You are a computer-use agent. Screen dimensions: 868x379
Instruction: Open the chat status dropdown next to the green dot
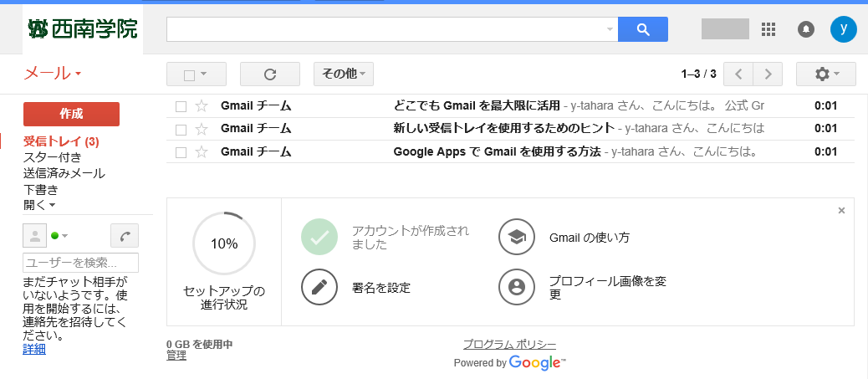tap(64, 236)
